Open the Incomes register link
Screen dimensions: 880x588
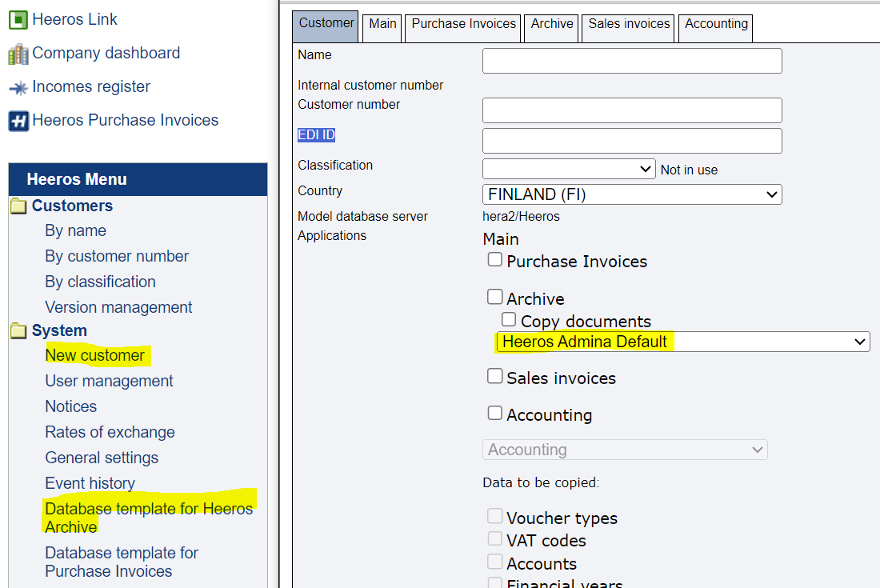click(x=91, y=86)
